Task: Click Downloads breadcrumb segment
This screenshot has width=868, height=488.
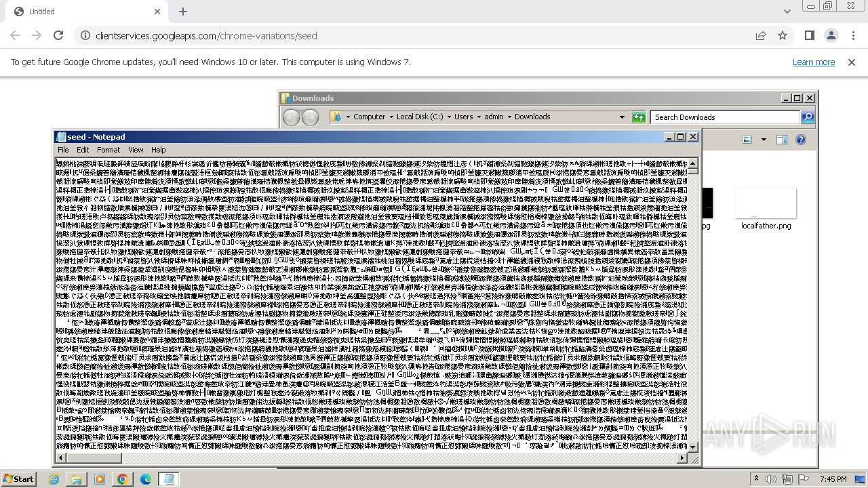Action: point(532,117)
